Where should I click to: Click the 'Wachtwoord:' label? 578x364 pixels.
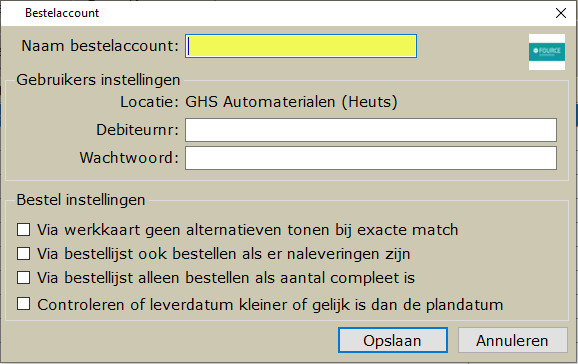(x=129, y=158)
